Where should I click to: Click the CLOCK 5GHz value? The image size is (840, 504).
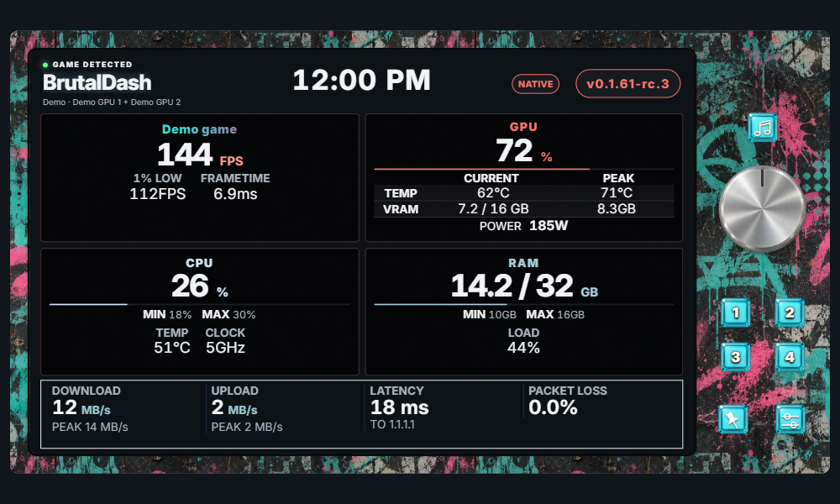225,348
